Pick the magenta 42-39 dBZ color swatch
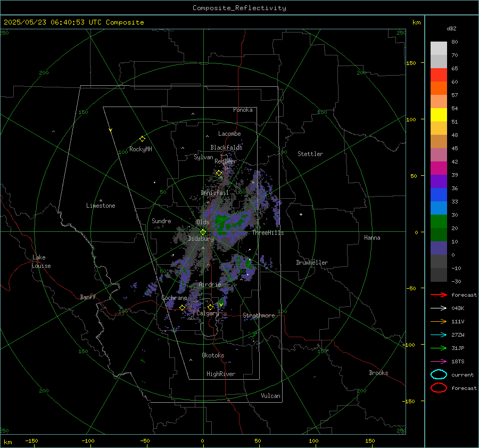This screenshot has height=448, width=479. click(x=439, y=168)
